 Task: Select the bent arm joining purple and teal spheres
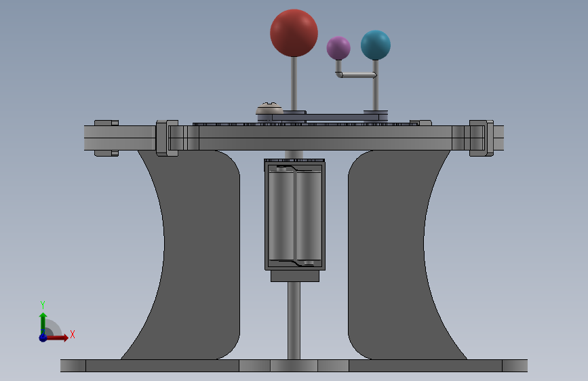pyautogui.click(x=356, y=75)
